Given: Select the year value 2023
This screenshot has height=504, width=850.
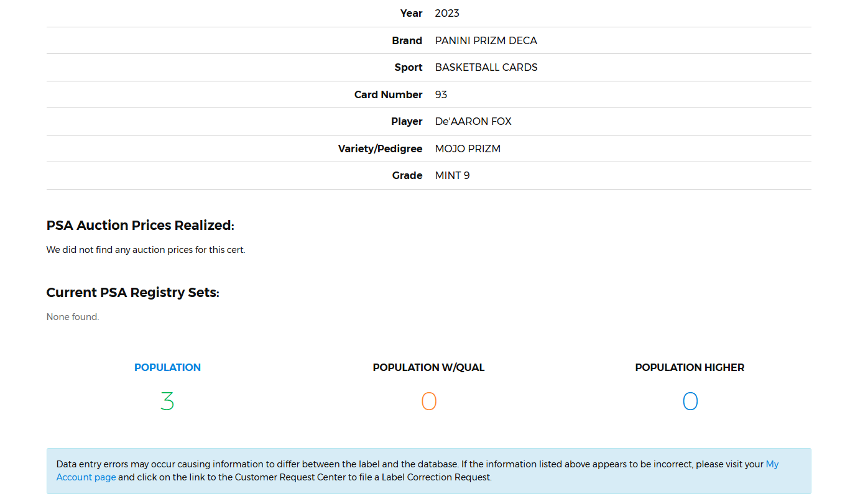Looking at the screenshot, I should pyautogui.click(x=447, y=13).
